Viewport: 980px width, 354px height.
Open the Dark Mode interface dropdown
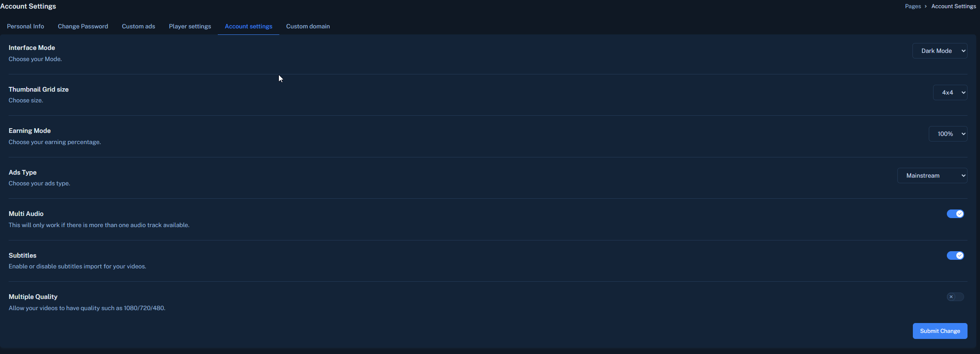[940, 51]
